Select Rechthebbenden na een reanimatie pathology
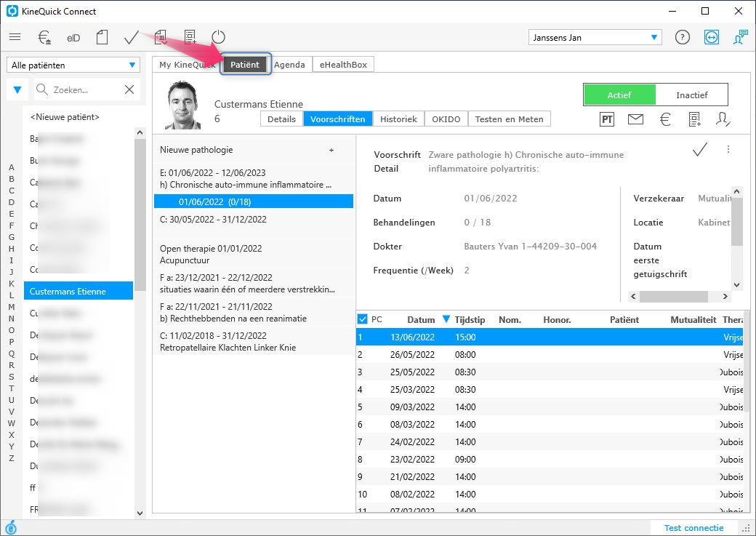 254,312
